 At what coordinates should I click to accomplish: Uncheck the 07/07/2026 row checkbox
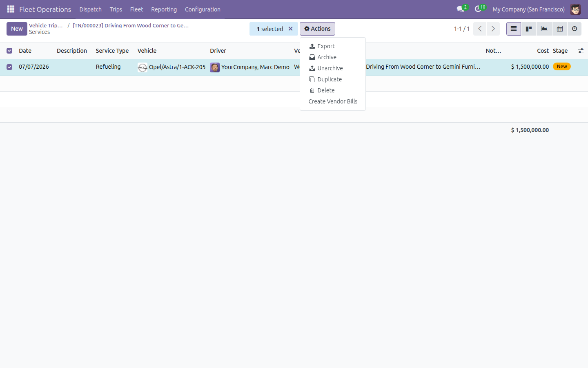(9, 67)
